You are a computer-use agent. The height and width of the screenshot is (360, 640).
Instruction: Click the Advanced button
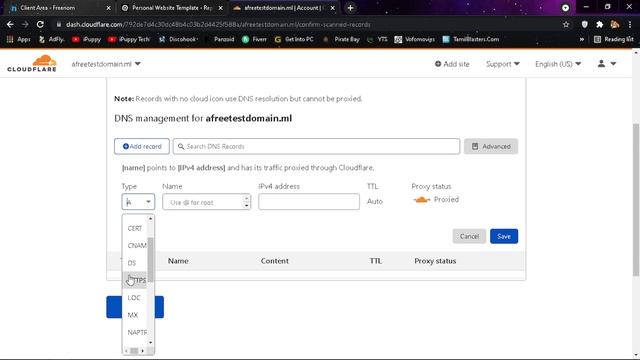point(491,146)
